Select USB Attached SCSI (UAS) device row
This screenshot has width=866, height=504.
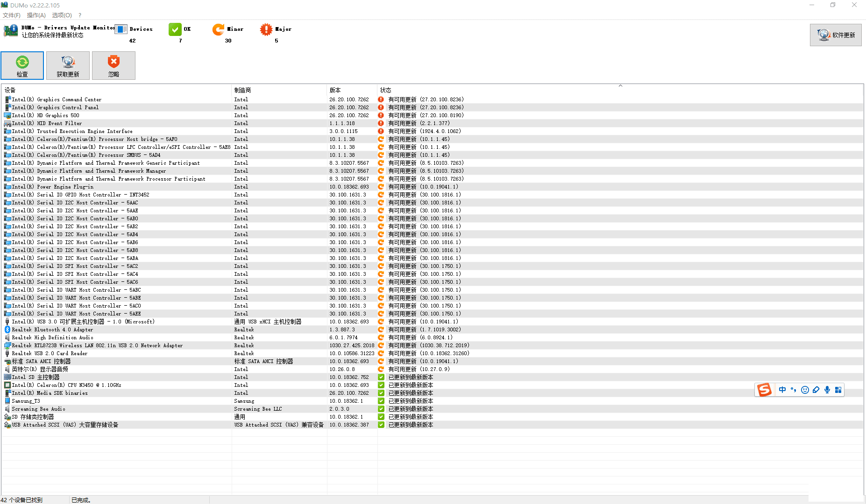pos(432,425)
